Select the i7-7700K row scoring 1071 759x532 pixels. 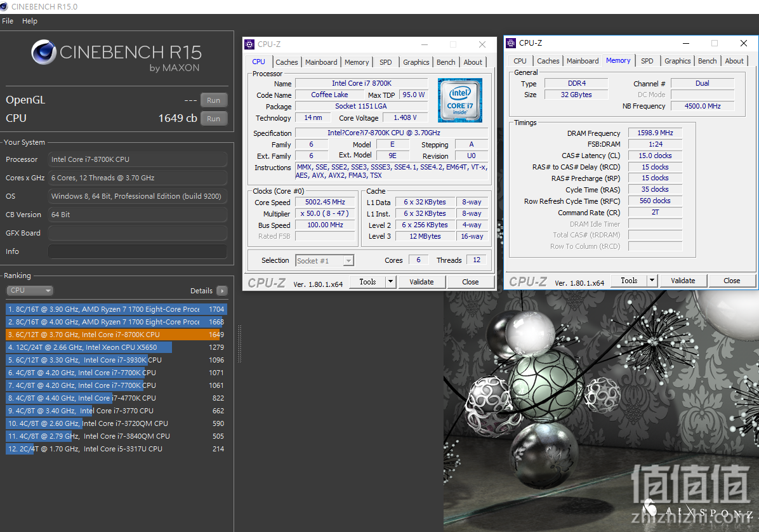pos(116,373)
